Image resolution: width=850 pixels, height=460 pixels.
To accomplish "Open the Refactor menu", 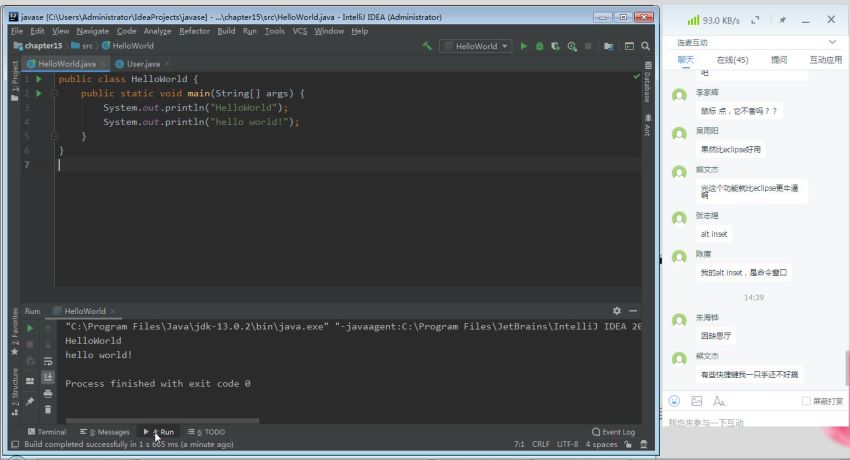I will click(x=194, y=31).
